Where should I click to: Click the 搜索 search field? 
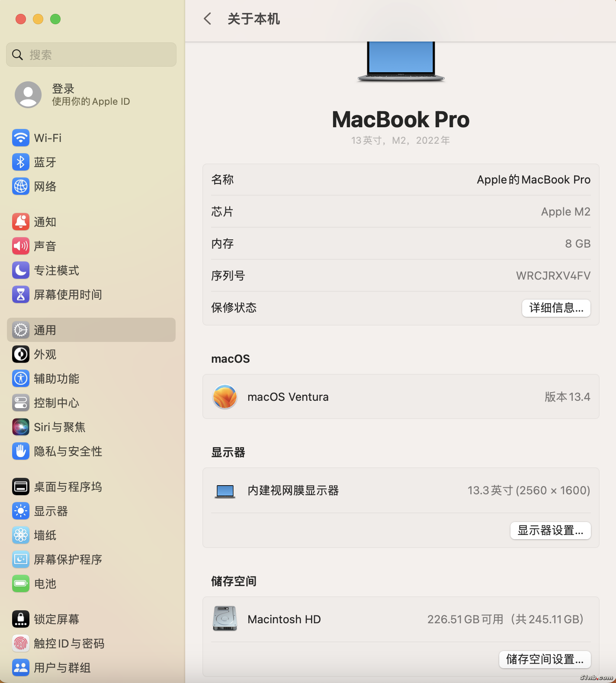click(x=91, y=55)
